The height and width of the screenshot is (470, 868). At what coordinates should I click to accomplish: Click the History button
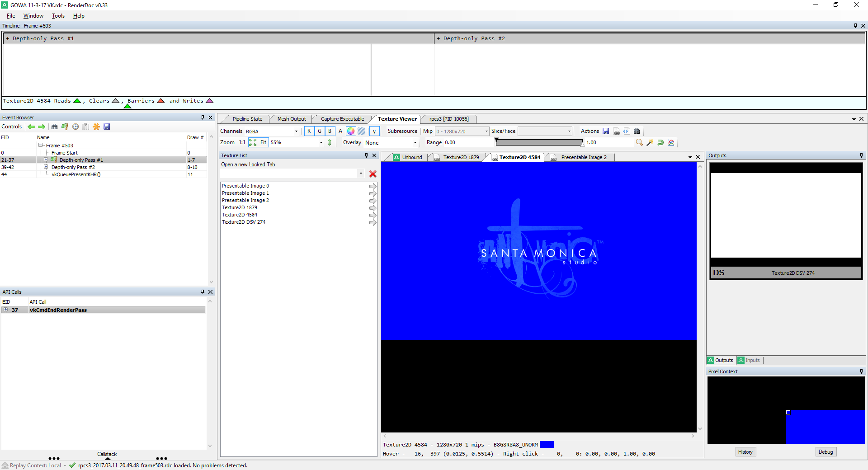(x=745, y=452)
